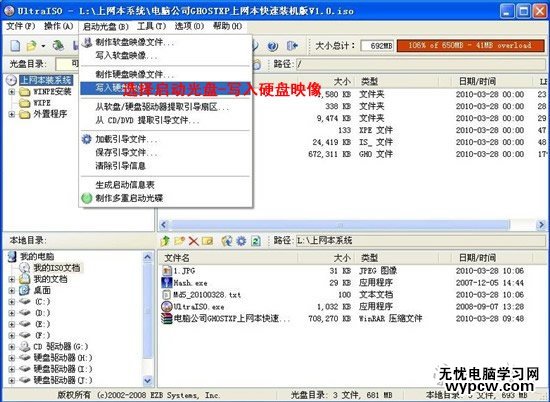
Task: Choose 生成启动信息表 menu entry
Action: pos(166,185)
